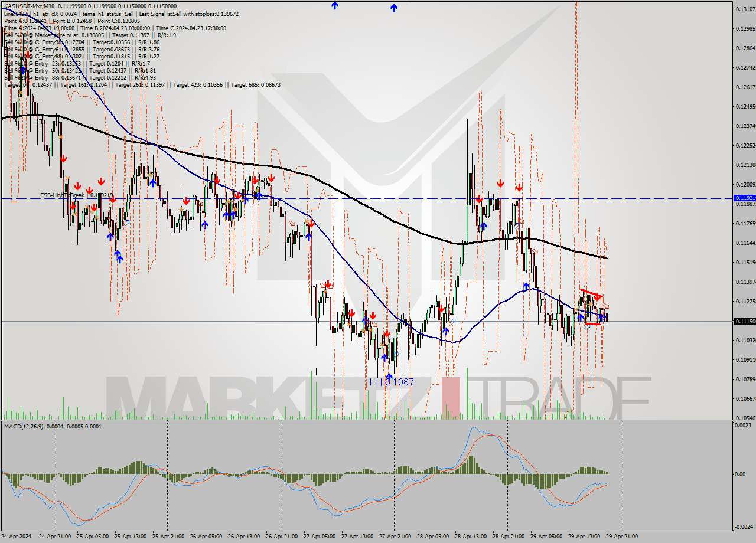Click the '29 Apr 13:00' time axis label

(x=584, y=537)
